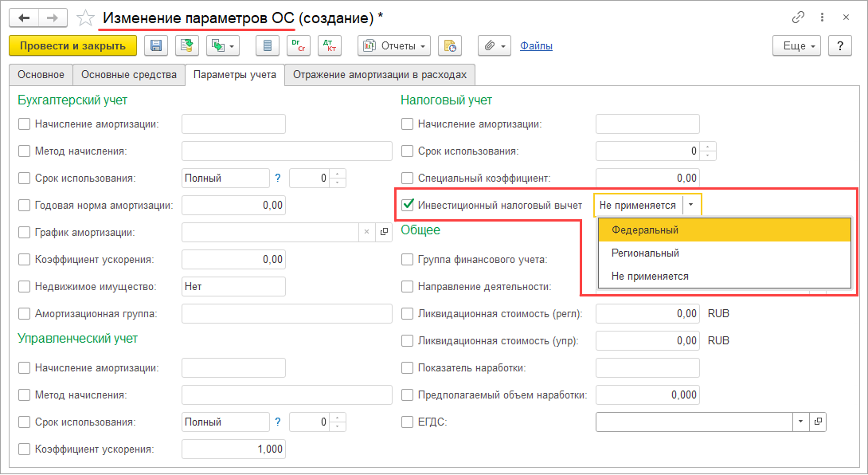Open the paperclip attachments menu

(494, 46)
